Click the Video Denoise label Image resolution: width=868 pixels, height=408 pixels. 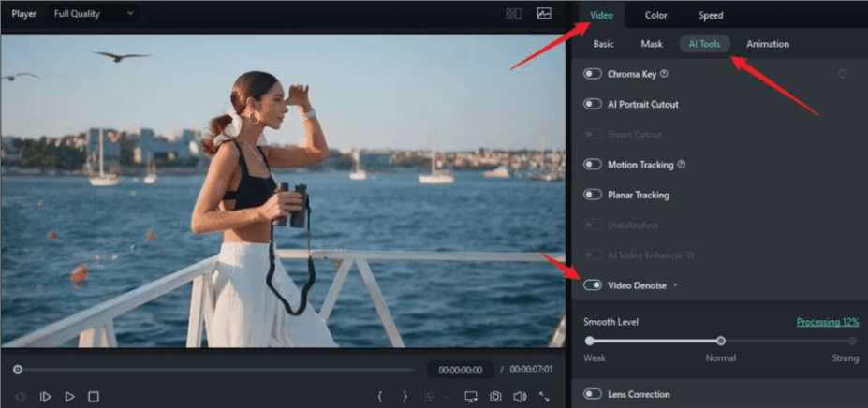coord(637,285)
